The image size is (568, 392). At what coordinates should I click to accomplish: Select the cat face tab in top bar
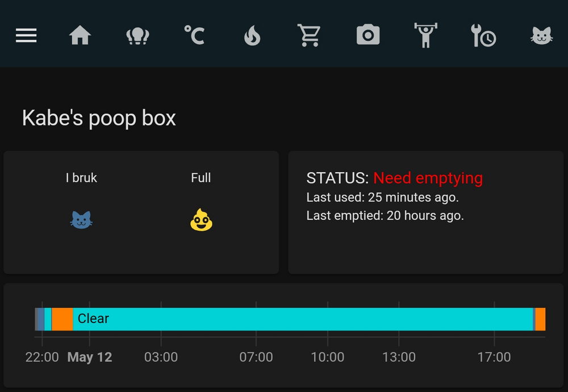(541, 36)
